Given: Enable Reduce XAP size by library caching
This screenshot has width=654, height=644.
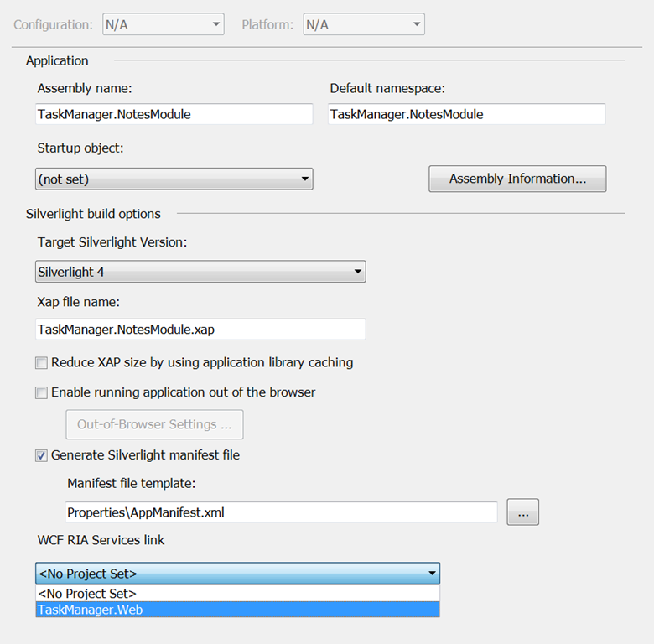Looking at the screenshot, I should click(41, 362).
